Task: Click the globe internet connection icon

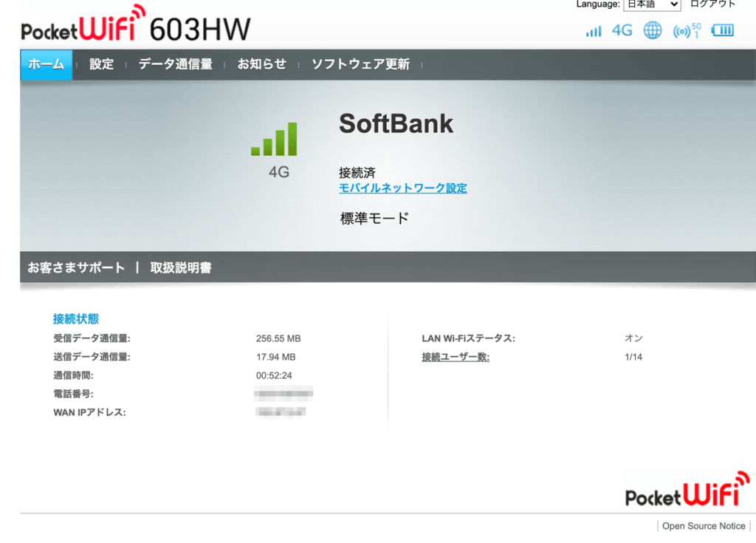Action: [653, 30]
